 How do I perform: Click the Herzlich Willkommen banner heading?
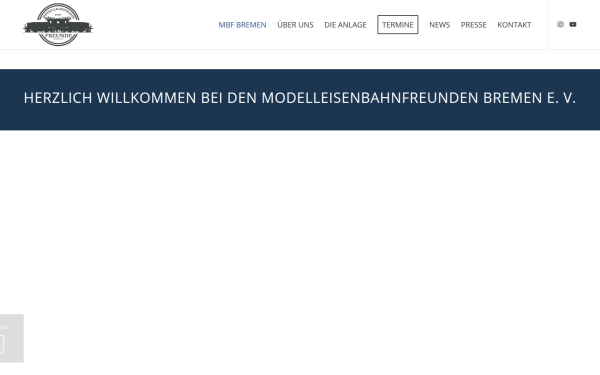pos(300,98)
